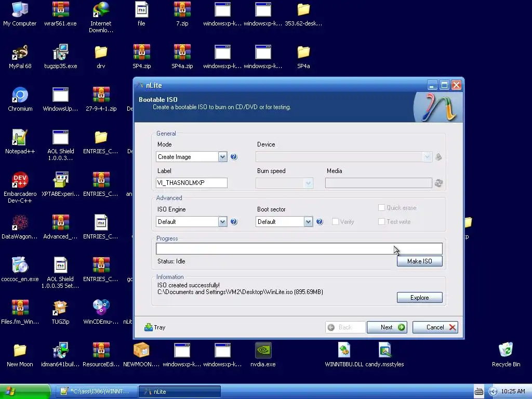Click the 'ISO created successfully!' message
The image size is (532, 399).
pos(188,285)
